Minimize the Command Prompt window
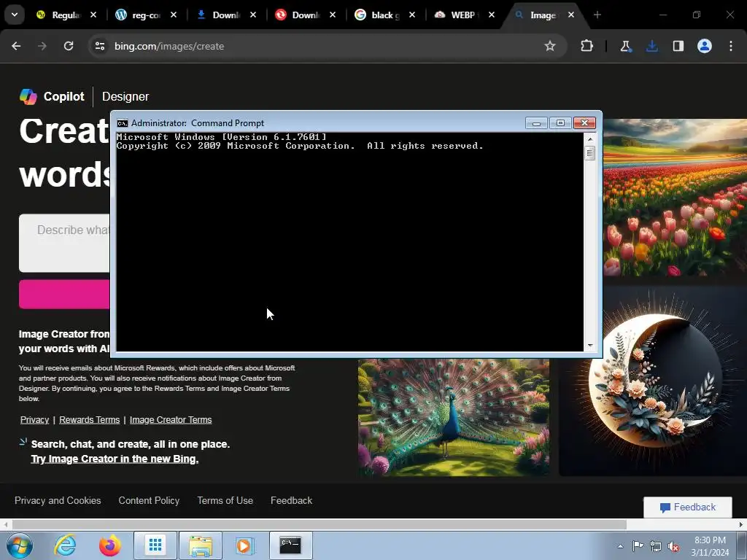Image resolution: width=747 pixels, height=560 pixels. (x=536, y=123)
